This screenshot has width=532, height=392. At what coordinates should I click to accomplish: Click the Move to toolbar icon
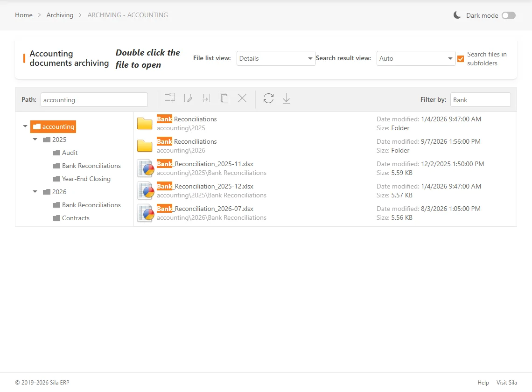[x=206, y=98]
